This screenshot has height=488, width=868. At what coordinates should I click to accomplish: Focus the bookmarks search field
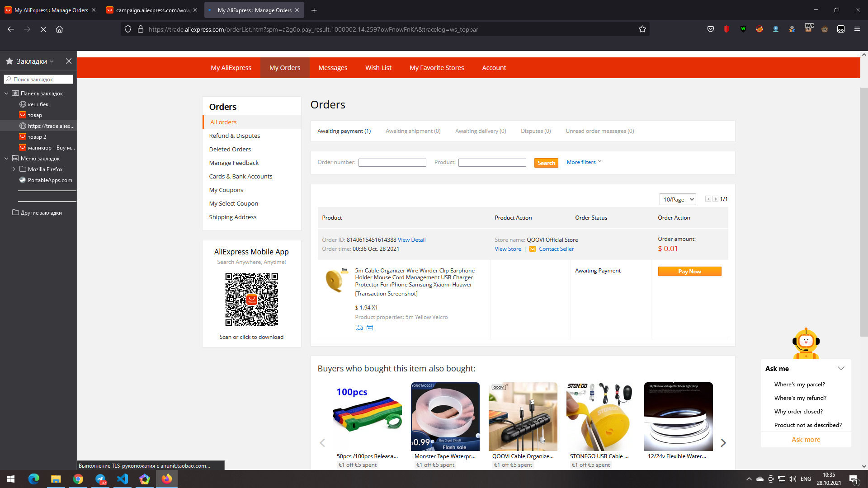(38, 80)
